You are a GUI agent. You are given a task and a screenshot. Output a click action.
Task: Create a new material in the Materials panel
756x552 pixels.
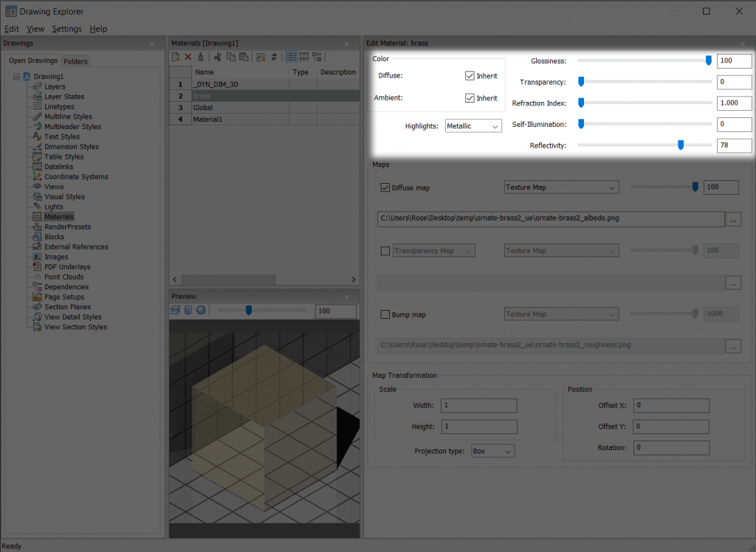click(x=175, y=56)
